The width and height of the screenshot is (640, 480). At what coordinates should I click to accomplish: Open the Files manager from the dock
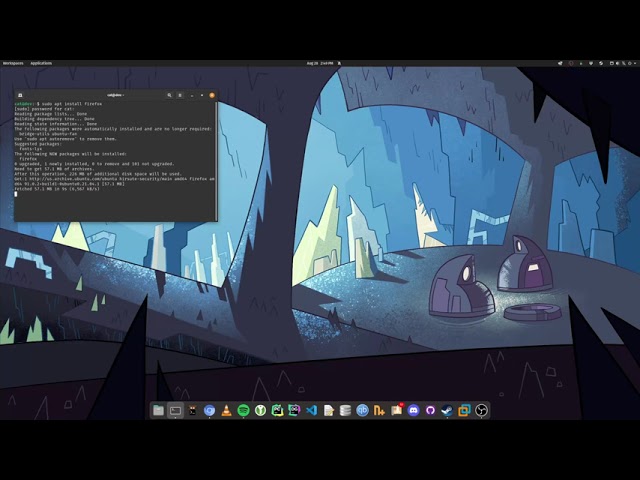coord(158,410)
